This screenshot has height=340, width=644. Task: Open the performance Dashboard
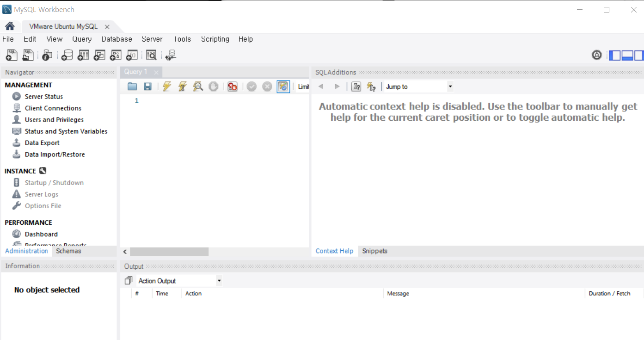click(x=41, y=234)
